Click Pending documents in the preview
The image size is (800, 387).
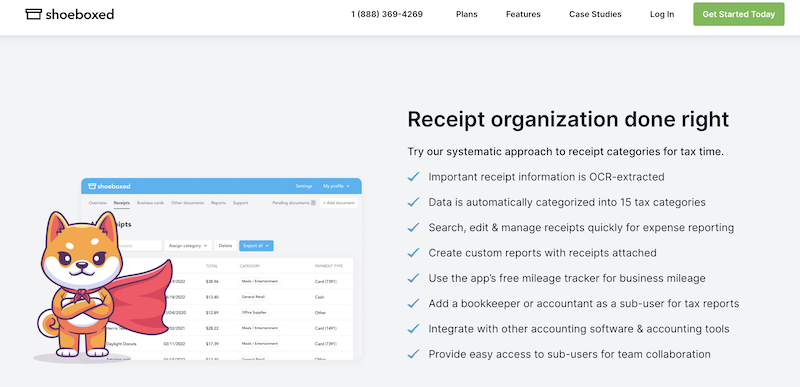coord(294,203)
